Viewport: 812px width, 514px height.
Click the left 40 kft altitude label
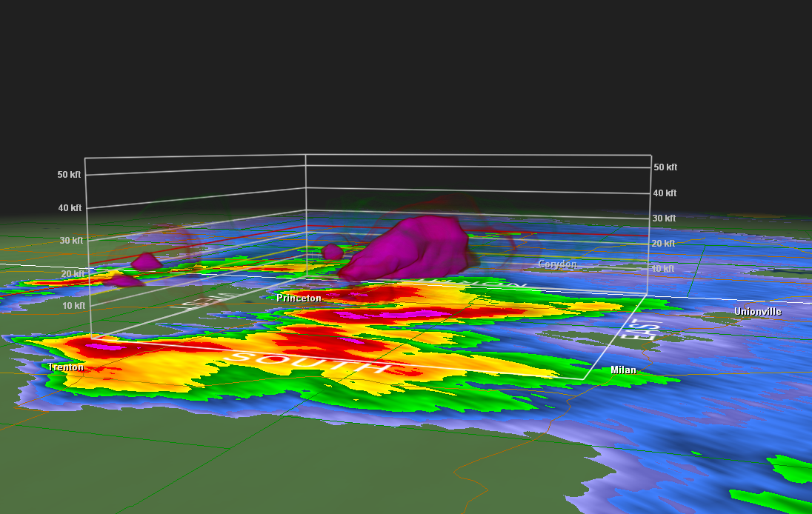click(70, 208)
